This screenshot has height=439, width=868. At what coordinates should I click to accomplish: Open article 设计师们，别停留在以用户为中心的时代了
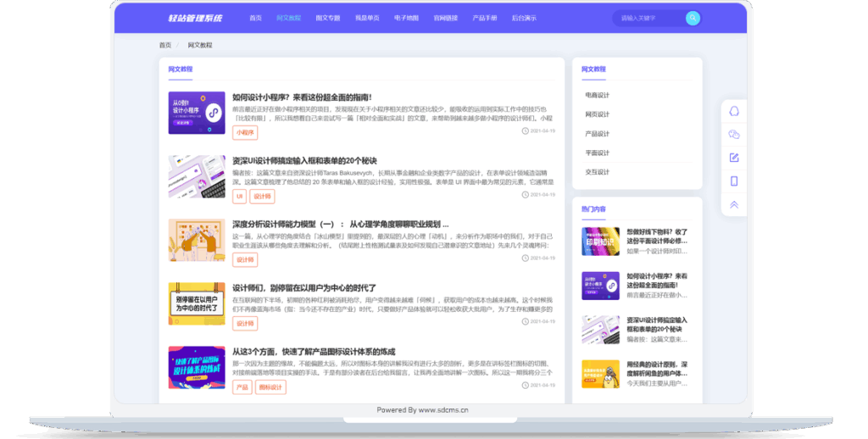pyautogui.click(x=304, y=288)
